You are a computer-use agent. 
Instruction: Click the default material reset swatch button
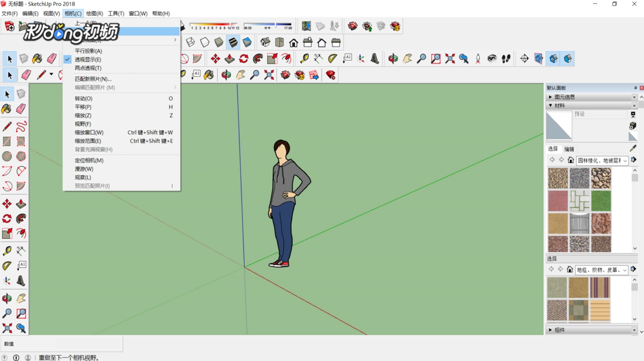click(633, 137)
